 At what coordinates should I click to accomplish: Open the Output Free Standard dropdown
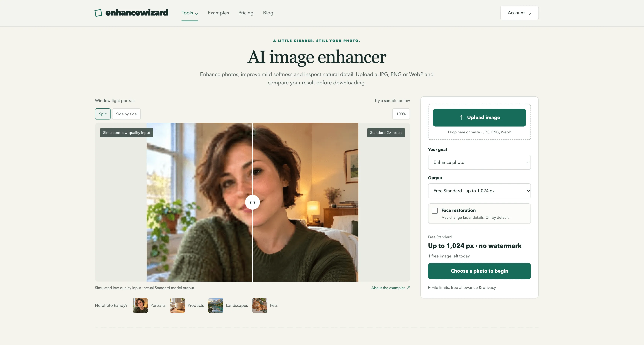[479, 191]
